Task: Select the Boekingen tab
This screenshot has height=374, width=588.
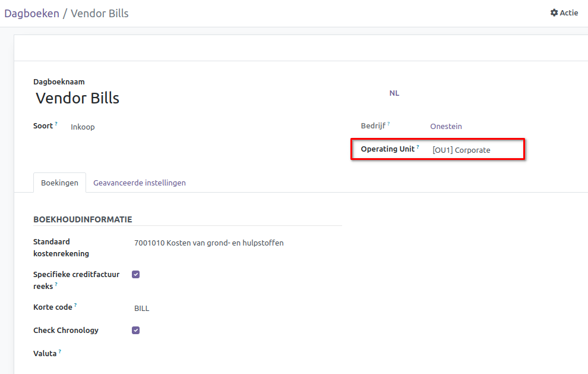Action: pyautogui.click(x=59, y=183)
